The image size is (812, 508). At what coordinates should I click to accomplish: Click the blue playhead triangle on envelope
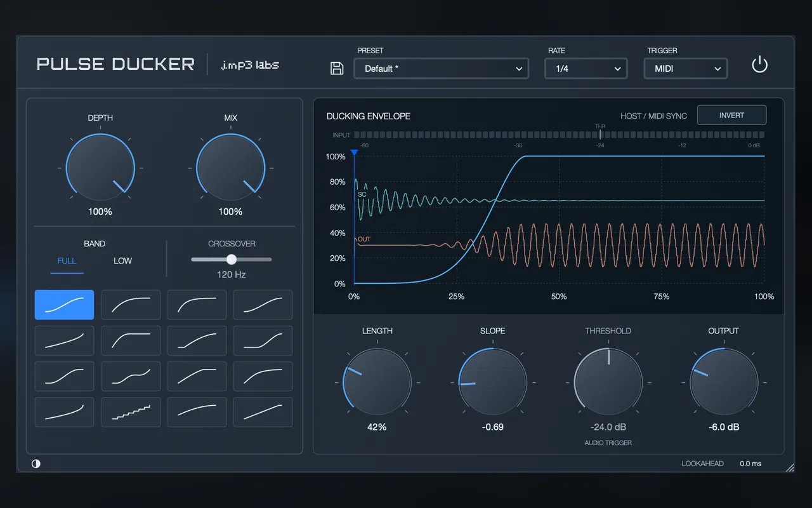point(354,153)
